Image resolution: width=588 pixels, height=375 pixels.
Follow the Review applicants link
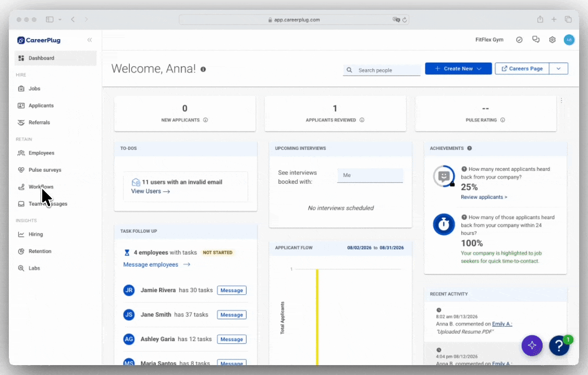484,197
